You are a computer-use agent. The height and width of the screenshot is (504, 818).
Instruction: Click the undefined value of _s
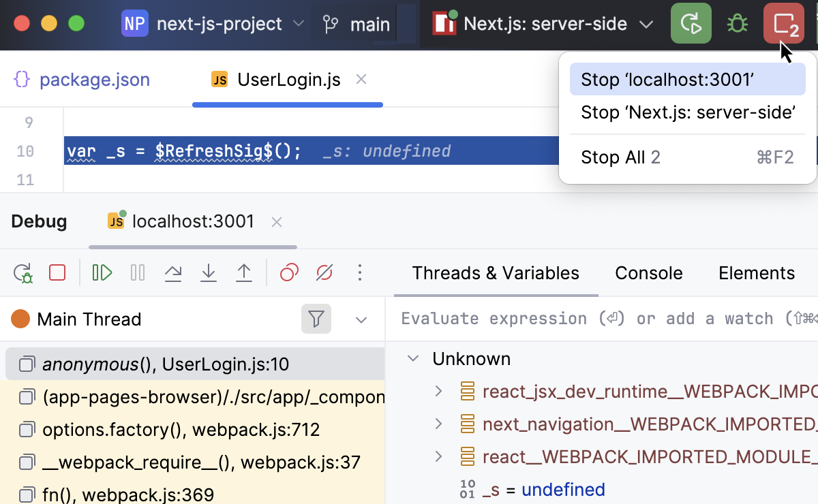563,489
